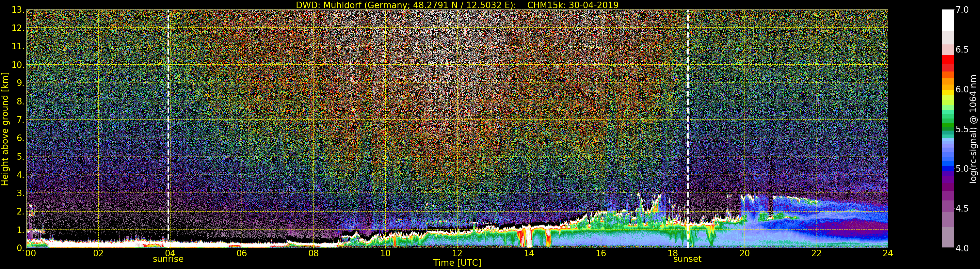This screenshot has height=269, width=980.
Task: Click the height axis tick "1."
Action: click(20, 230)
